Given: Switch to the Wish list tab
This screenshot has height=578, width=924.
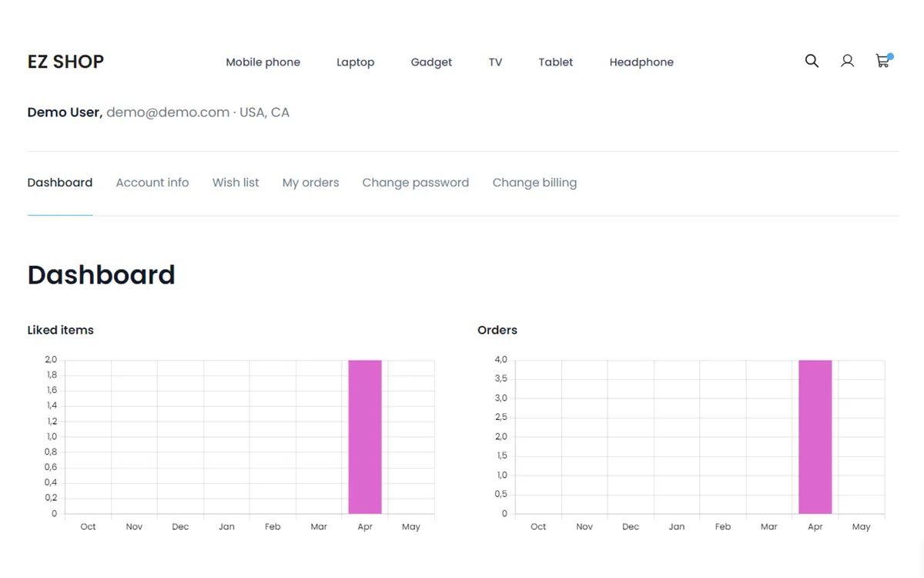Looking at the screenshot, I should point(236,183).
